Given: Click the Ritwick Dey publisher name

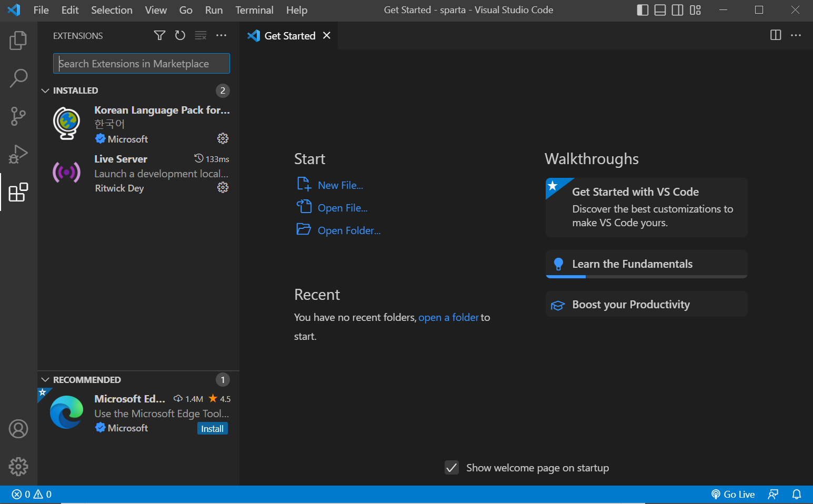Looking at the screenshot, I should pyautogui.click(x=119, y=188).
